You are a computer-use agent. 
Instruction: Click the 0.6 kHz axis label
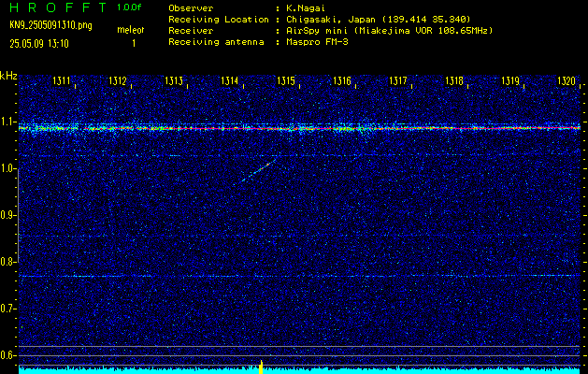pyautogui.click(x=7, y=355)
